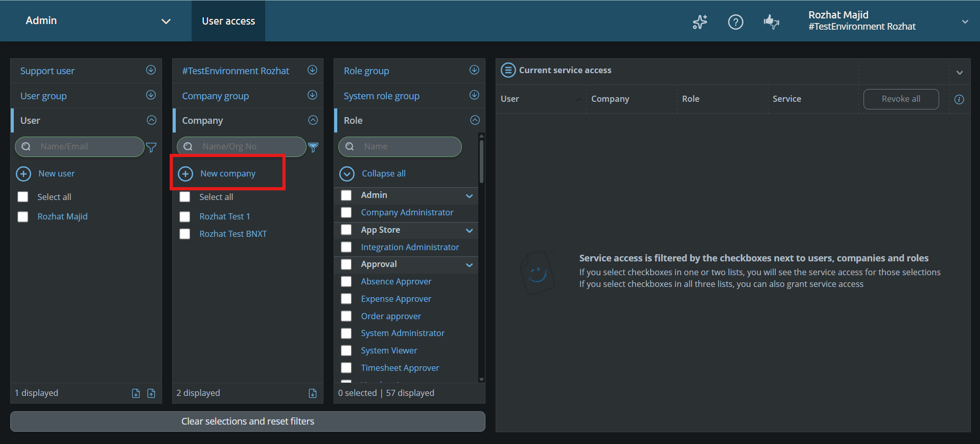This screenshot has height=444, width=980.
Task: Check the Integration Administrator checkbox
Action: (346, 247)
